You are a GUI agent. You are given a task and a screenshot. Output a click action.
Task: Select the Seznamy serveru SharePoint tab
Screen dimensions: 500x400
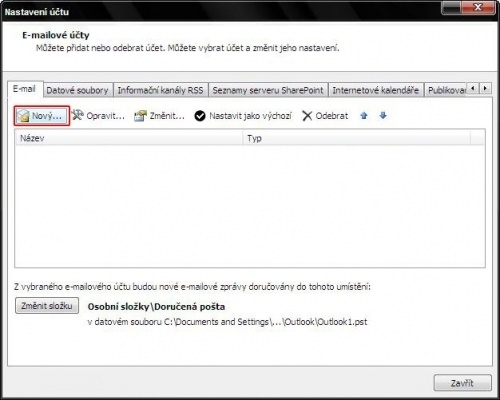pyautogui.click(x=268, y=90)
